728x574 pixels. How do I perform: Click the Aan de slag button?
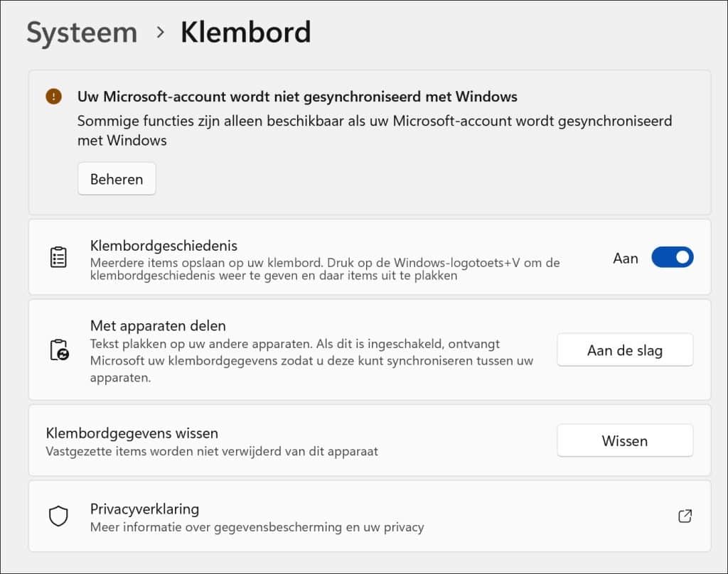tap(625, 350)
